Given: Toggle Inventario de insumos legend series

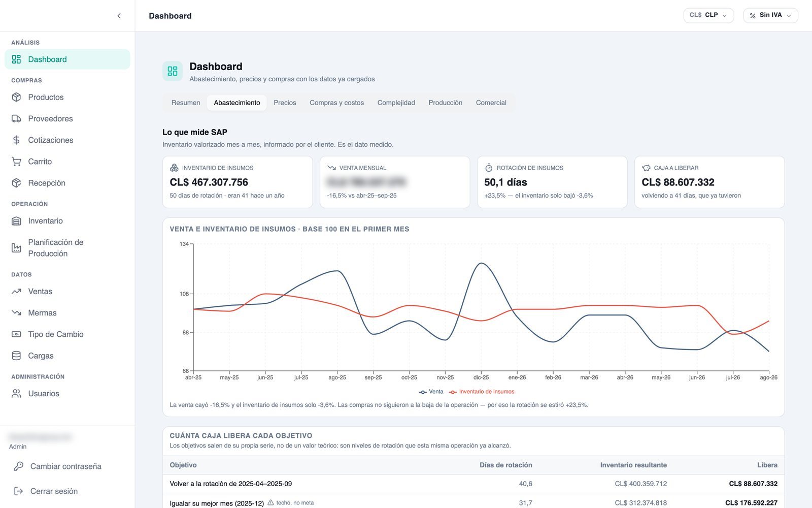Looking at the screenshot, I should point(482,392).
